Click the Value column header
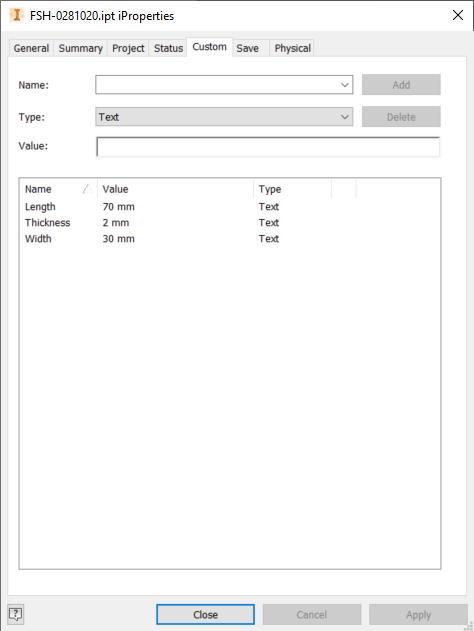Viewport: 474px width, 631px height. [x=175, y=189]
